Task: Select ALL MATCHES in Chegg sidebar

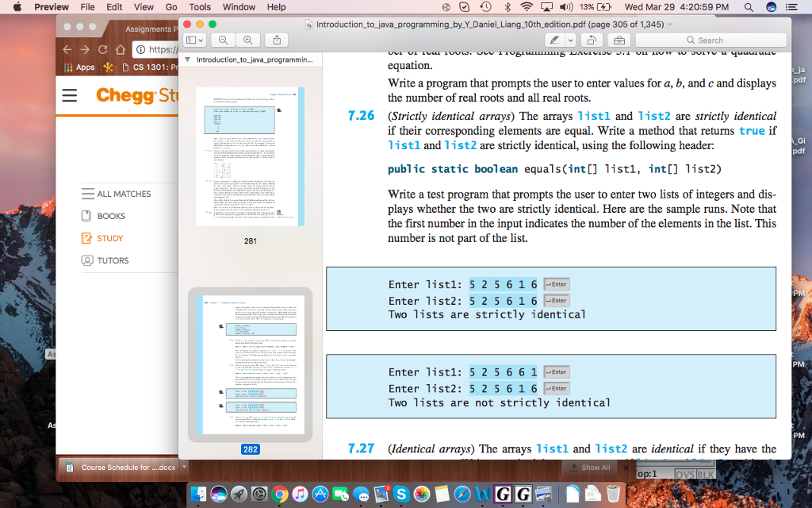Action: point(116,194)
